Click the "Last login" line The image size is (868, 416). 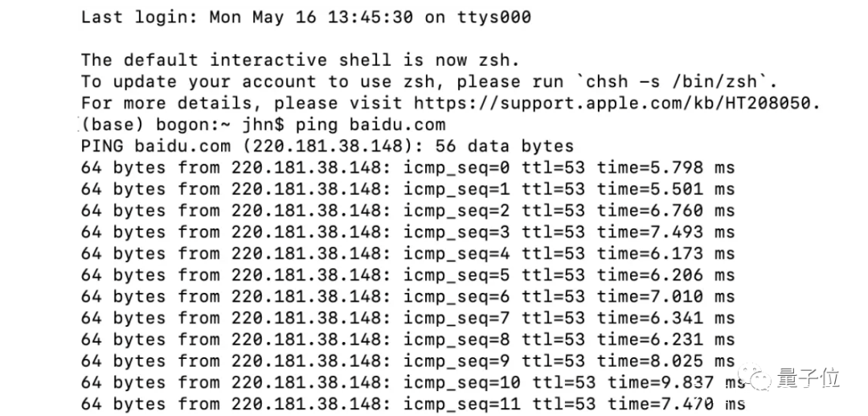point(305,17)
